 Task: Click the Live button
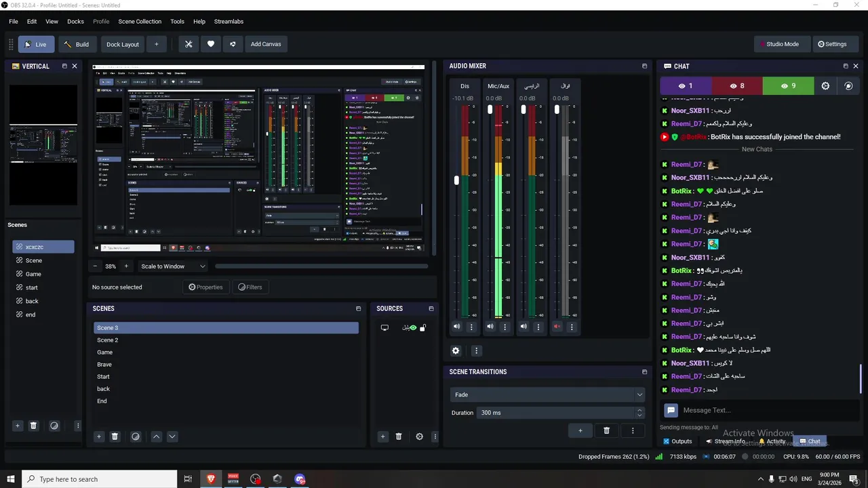tap(36, 44)
